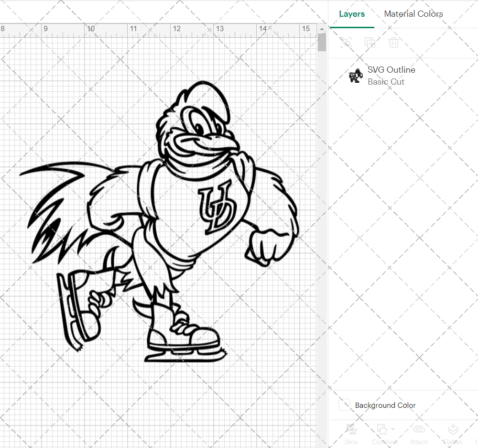Viewport: 478px width, 448px height.
Task: Click the Attach tool icon
Action: point(419,429)
